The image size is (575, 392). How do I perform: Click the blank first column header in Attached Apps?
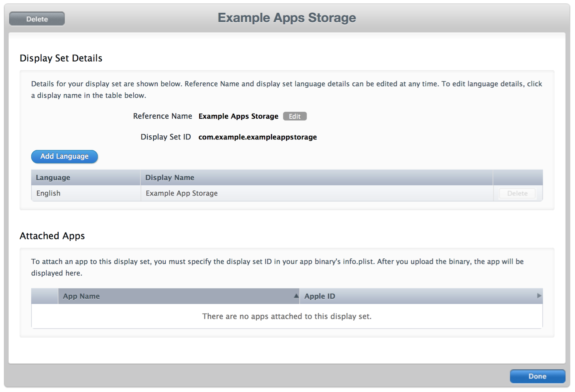(x=45, y=296)
